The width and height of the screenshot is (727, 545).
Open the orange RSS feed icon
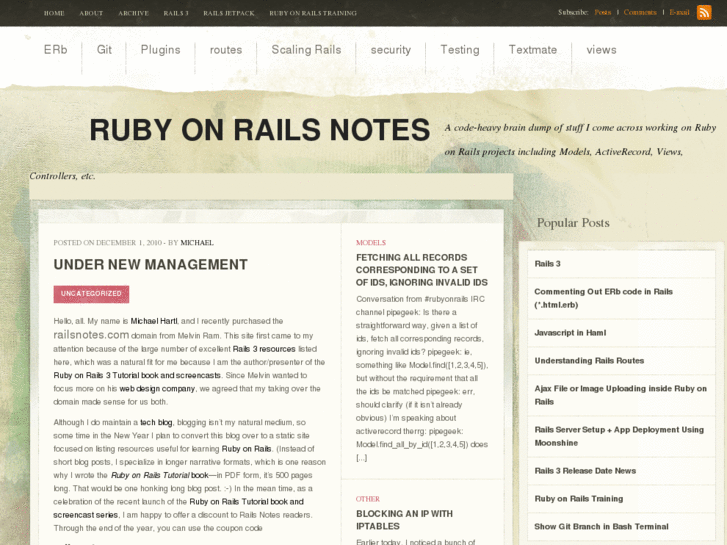(704, 13)
